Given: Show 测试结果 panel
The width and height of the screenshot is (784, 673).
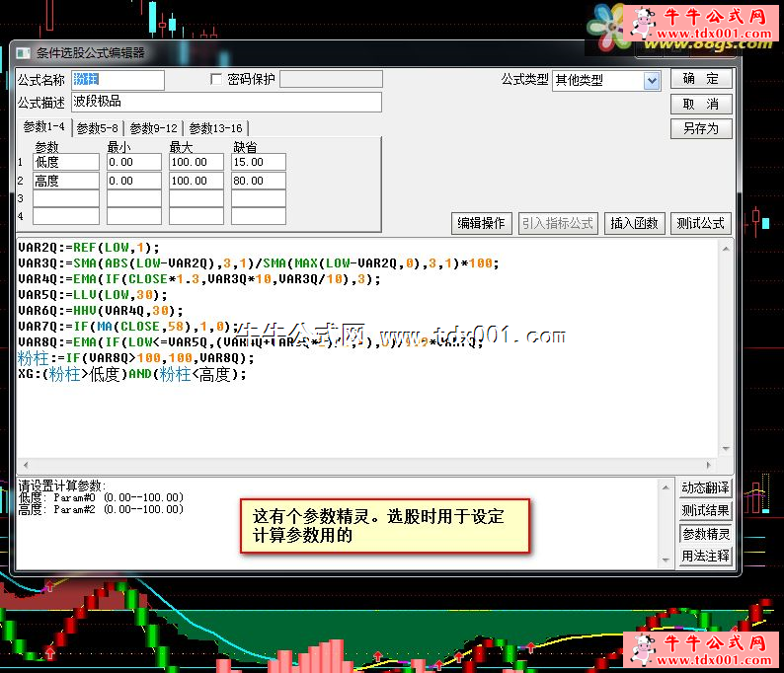Looking at the screenshot, I should tap(705, 510).
